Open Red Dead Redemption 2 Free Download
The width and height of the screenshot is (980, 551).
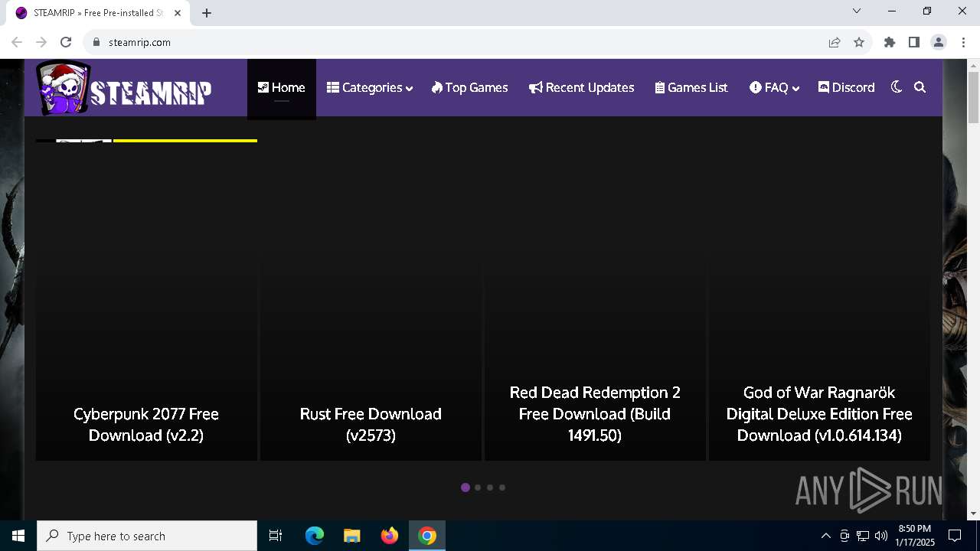[595, 414]
